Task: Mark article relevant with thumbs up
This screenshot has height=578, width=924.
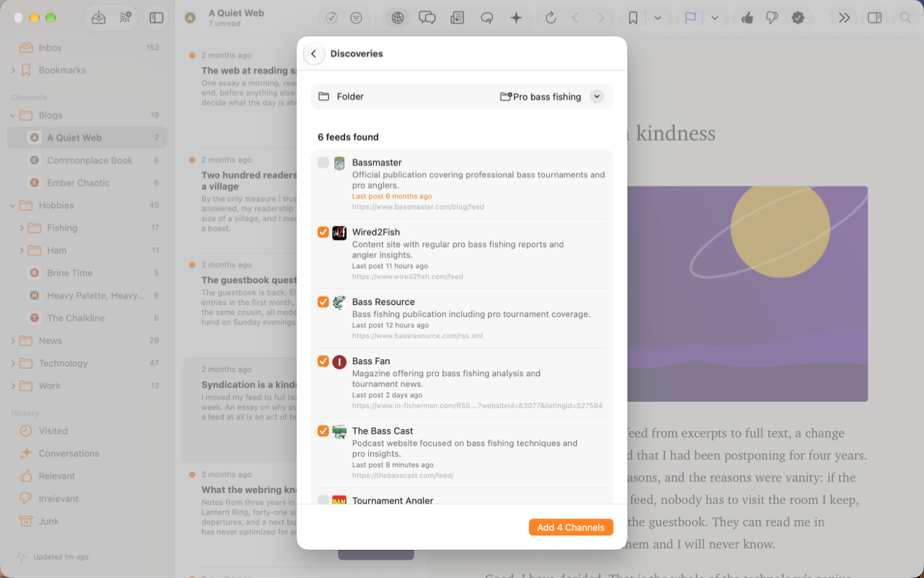Action: point(747,18)
